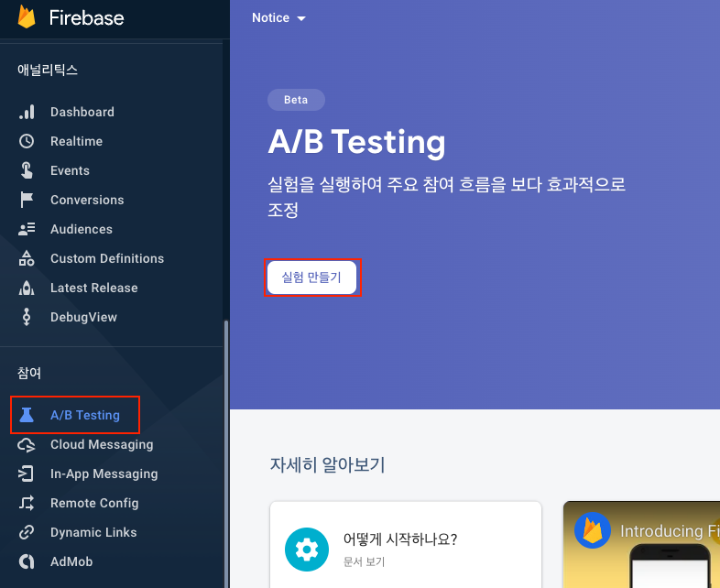Play the Introducing Firebase video thumbnail
The image size is (720, 588).
[641, 545]
